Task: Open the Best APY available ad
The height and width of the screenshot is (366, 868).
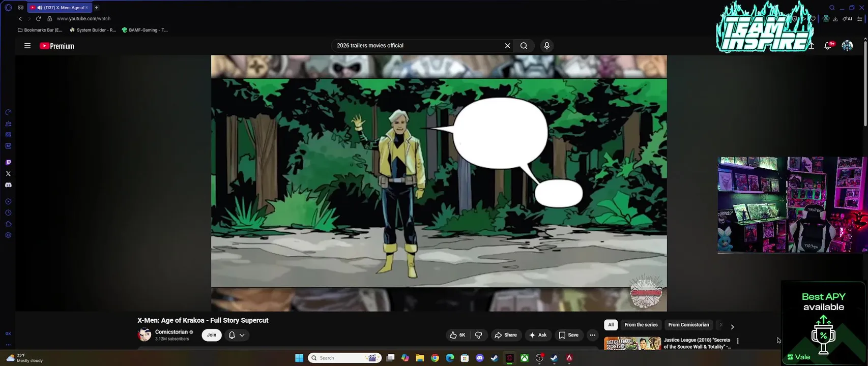Action: 824,322
